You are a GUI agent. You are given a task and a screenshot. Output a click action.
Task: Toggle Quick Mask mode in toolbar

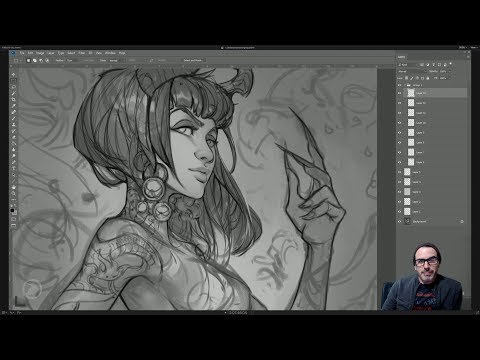[14, 219]
